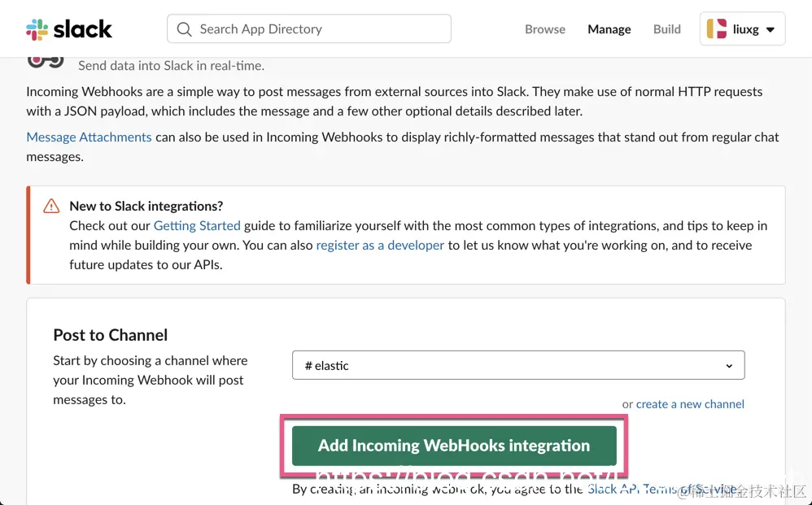
Task: Open the Slack API Terms of Service link
Action: (661, 489)
